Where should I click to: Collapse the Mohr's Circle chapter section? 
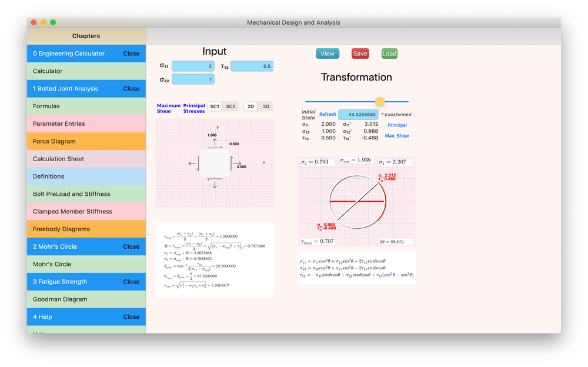tap(131, 246)
